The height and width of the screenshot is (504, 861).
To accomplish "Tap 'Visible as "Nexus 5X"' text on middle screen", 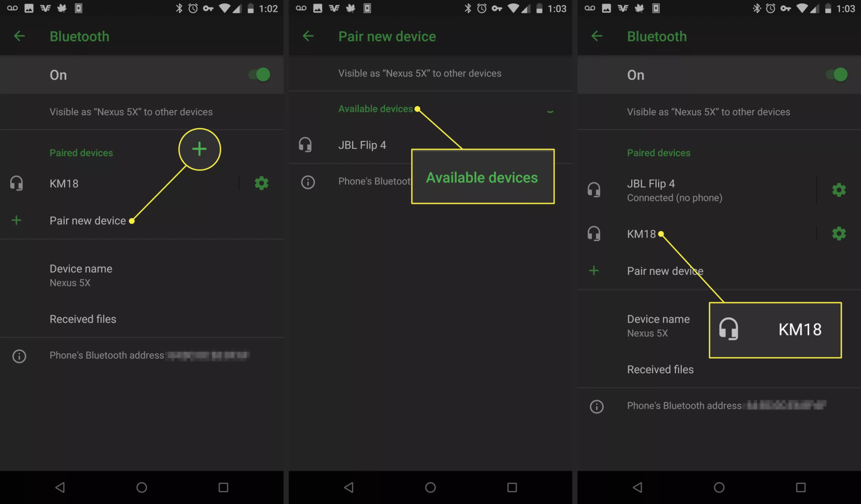I will coord(420,73).
